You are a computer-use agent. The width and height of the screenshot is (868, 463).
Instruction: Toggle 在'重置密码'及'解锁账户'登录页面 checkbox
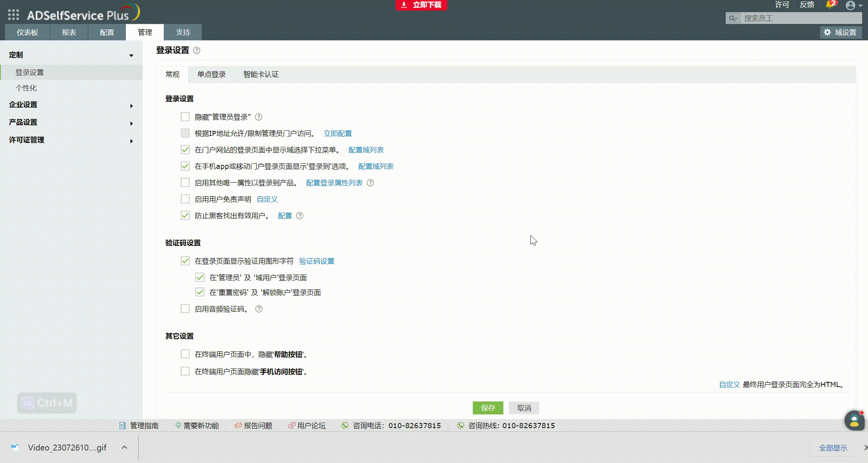click(200, 292)
